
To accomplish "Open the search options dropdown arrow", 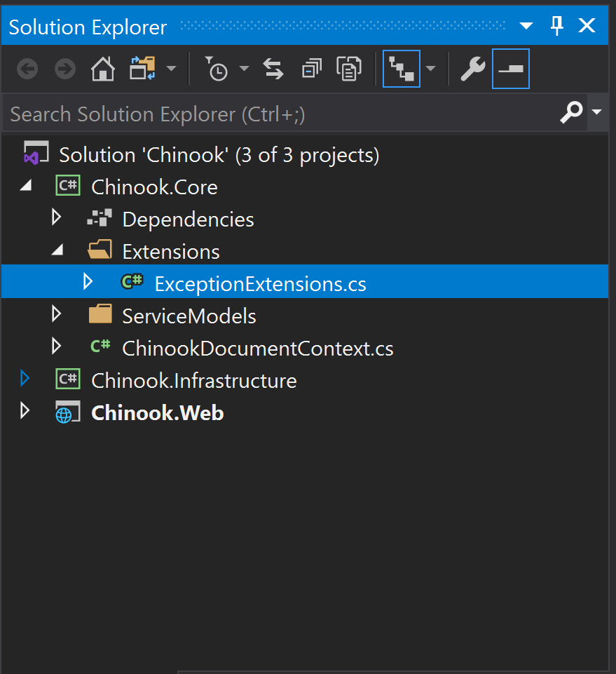I will tap(597, 112).
